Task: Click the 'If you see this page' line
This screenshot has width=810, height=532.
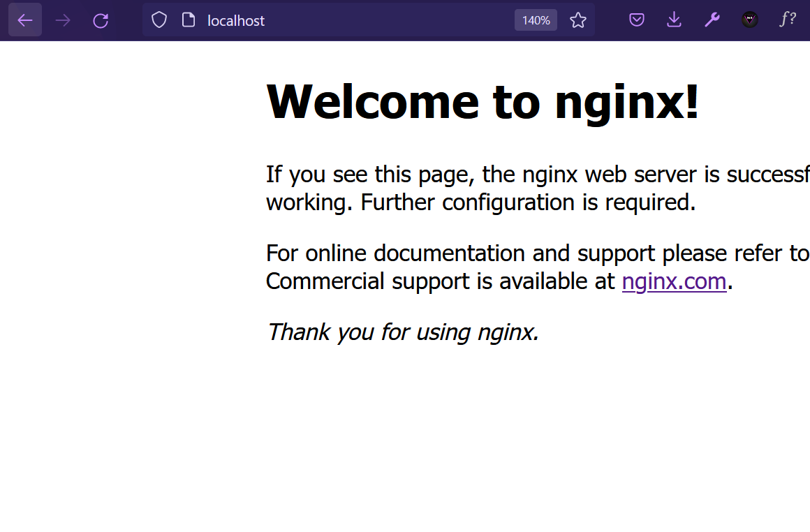Action: point(538,175)
